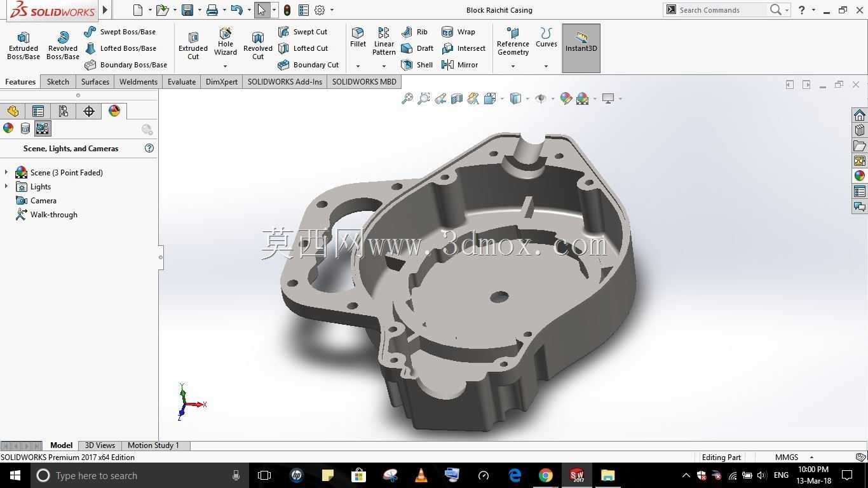Open the Design Library task pane tab
Image resolution: width=868 pixels, height=488 pixels.
click(860, 130)
